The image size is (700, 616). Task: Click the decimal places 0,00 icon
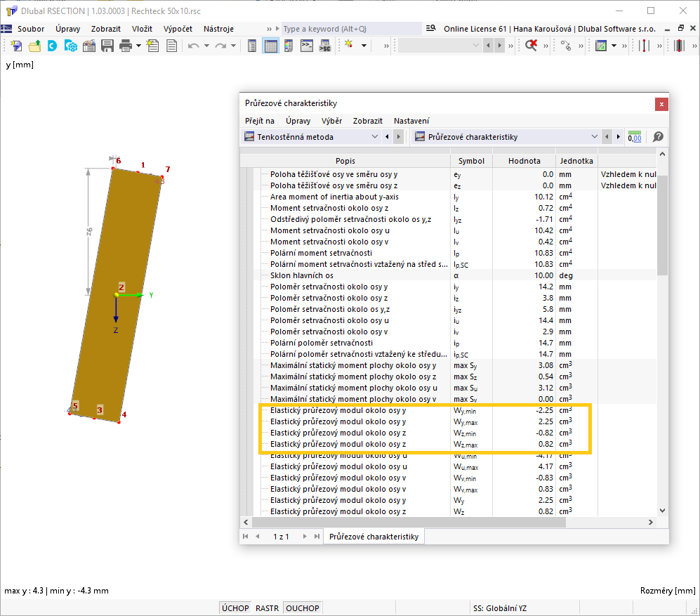click(x=635, y=137)
